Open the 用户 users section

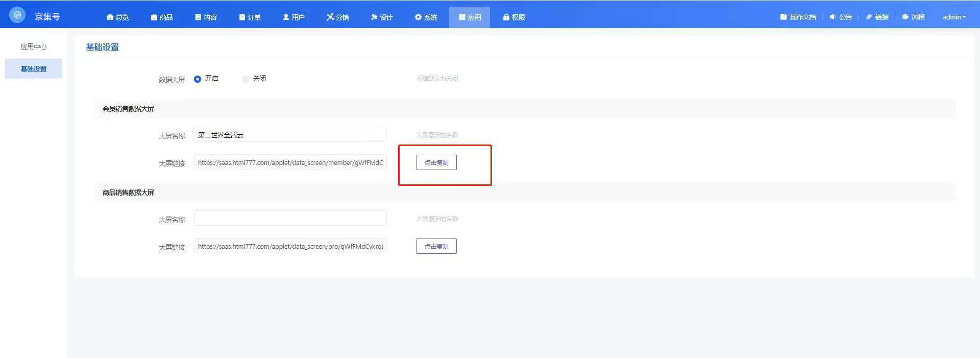point(294,17)
